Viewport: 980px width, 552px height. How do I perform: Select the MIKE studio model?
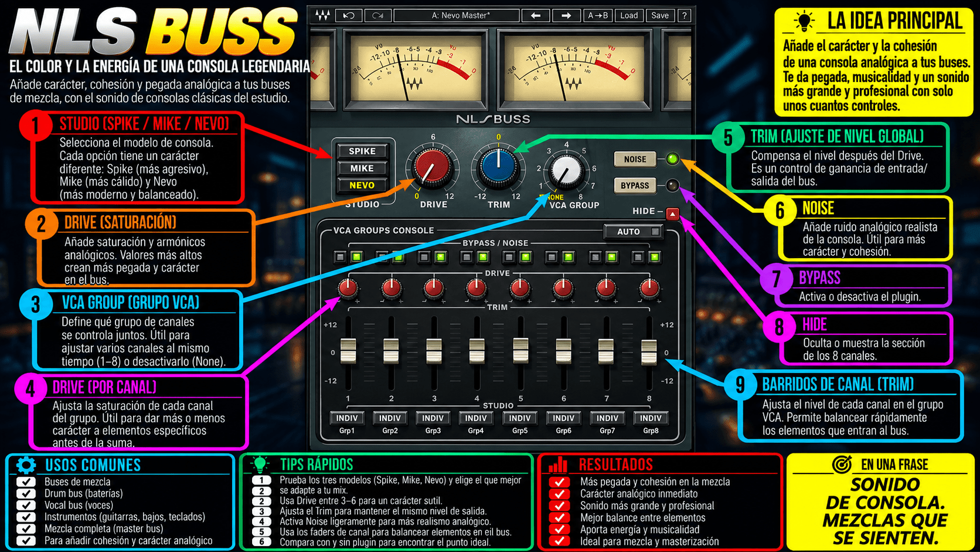point(362,168)
